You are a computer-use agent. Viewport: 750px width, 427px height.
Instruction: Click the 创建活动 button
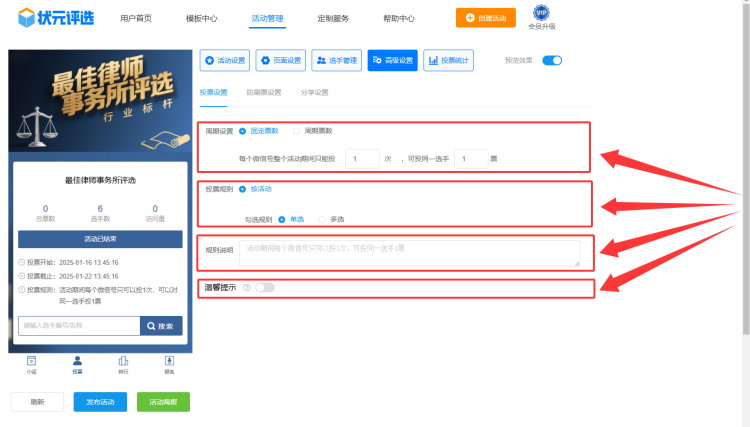pyautogui.click(x=479, y=17)
